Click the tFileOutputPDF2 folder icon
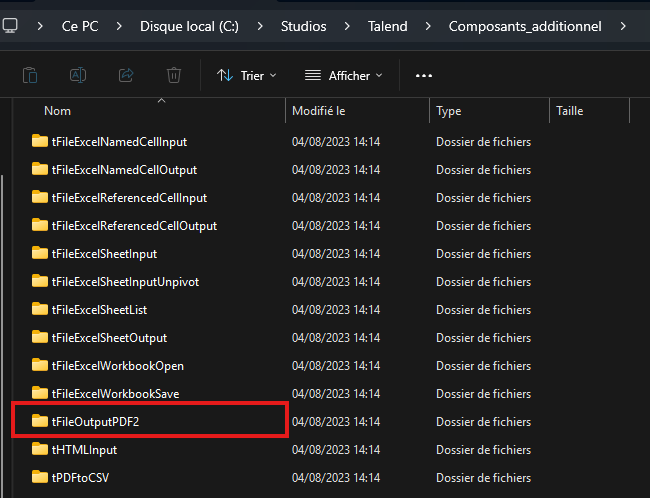Image resolution: width=650 pixels, height=498 pixels. click(x=40, y=422)
